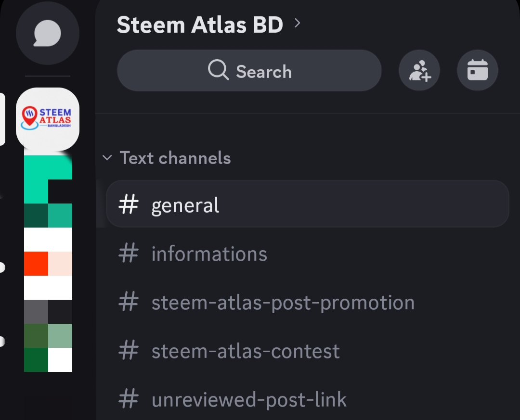Click the magnifying glass search icon
Image resolution: width=520 pixels, height=420 pixels.
218,71
